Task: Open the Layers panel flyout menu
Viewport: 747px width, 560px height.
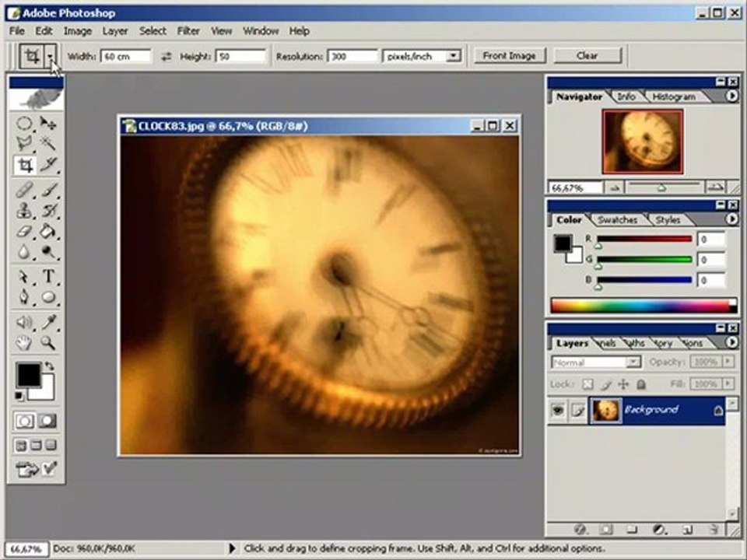Action: 731,343
